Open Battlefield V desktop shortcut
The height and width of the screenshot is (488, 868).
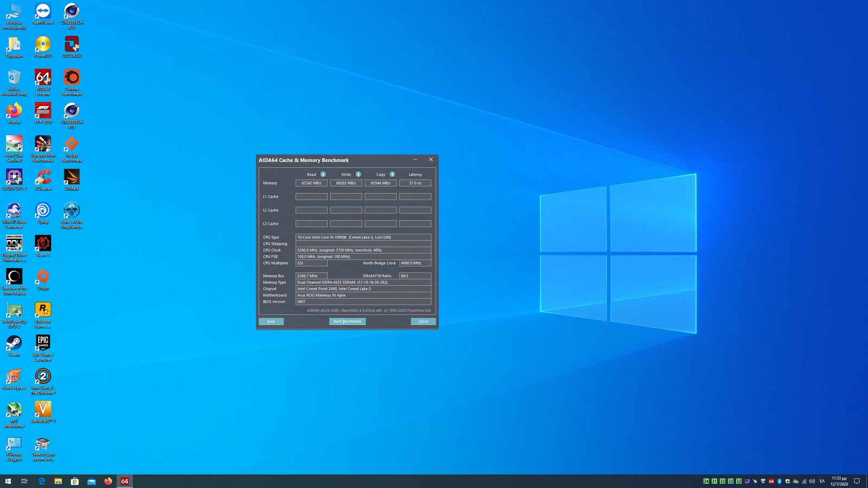point(43,412)
